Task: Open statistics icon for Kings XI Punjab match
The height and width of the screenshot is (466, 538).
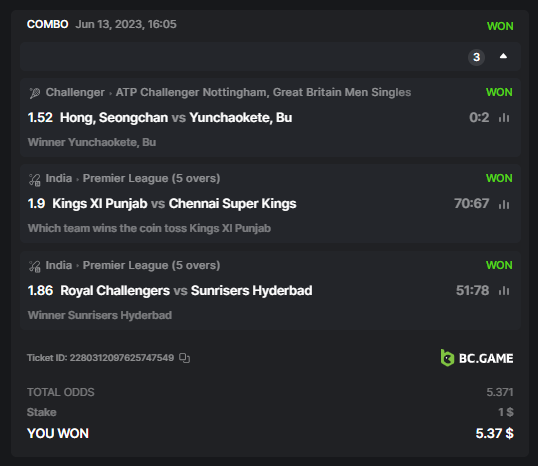Action: coord(504,204)
